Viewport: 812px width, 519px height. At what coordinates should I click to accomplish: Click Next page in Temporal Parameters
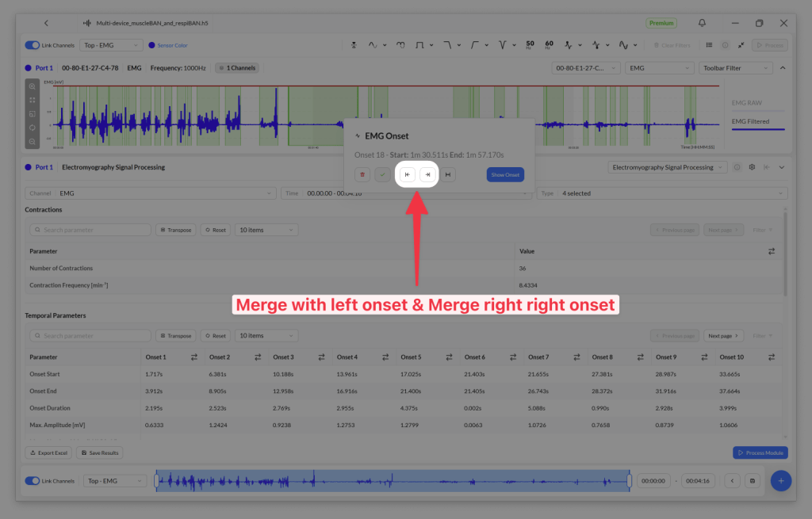pos(723,336)
